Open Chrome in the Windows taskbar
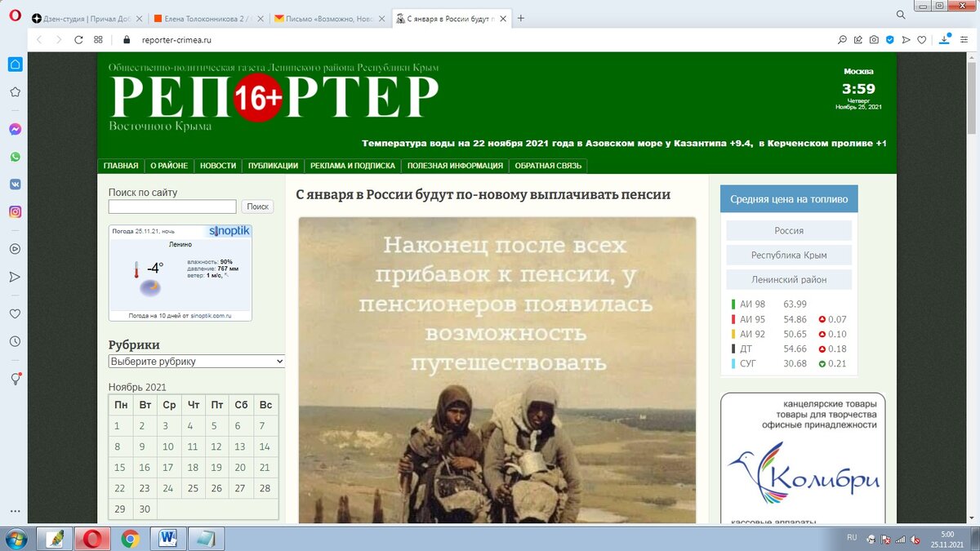 (130, 539)
